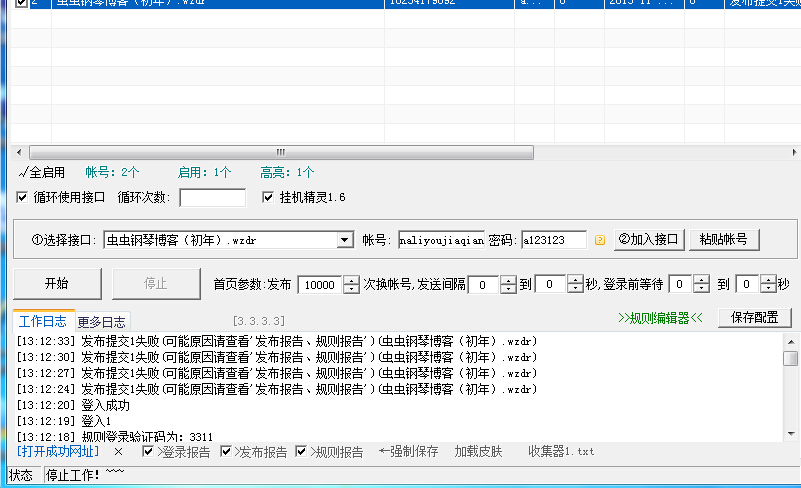Click the 循环次数 input field
The image size is (801, 488).
click(x=212, y=197)
